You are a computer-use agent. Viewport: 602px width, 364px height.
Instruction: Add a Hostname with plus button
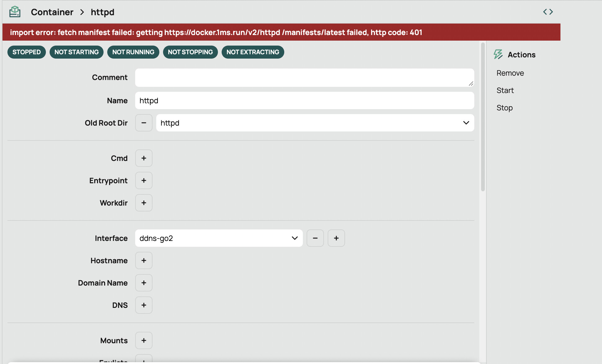144,260
